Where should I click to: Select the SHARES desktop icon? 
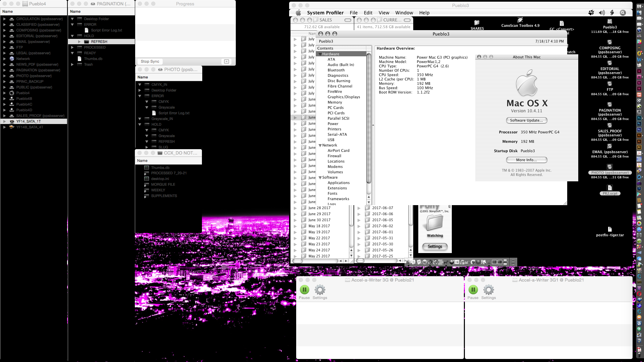point(477,23)
